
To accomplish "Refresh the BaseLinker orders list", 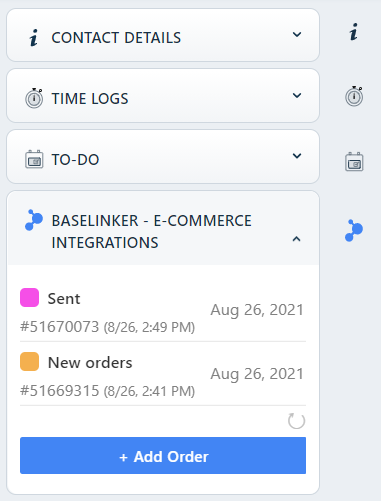I will point(296,421).
